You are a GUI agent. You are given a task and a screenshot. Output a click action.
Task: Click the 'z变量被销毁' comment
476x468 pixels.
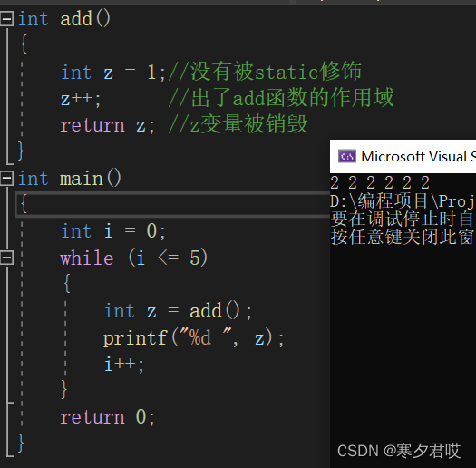[x=238, y=124]
